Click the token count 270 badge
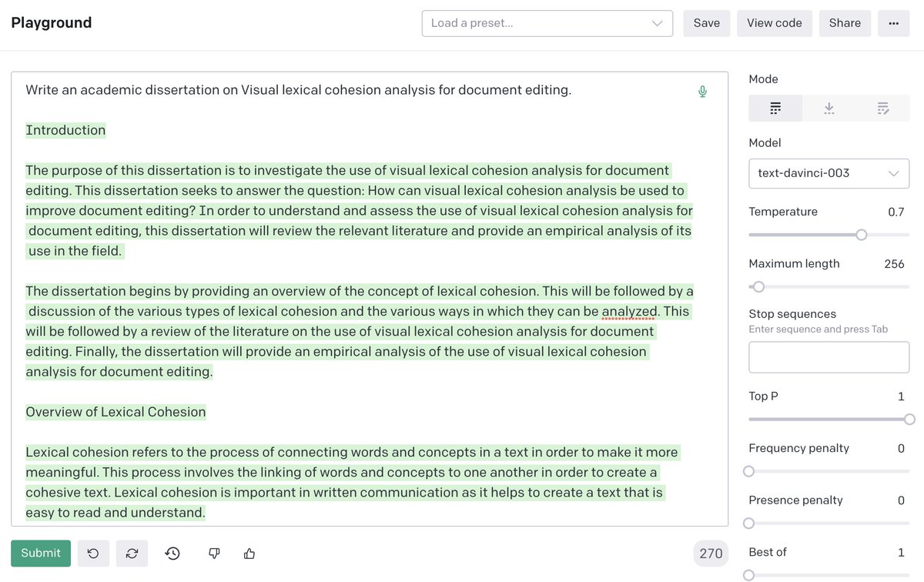924x582 pixels. pos(711,554)
